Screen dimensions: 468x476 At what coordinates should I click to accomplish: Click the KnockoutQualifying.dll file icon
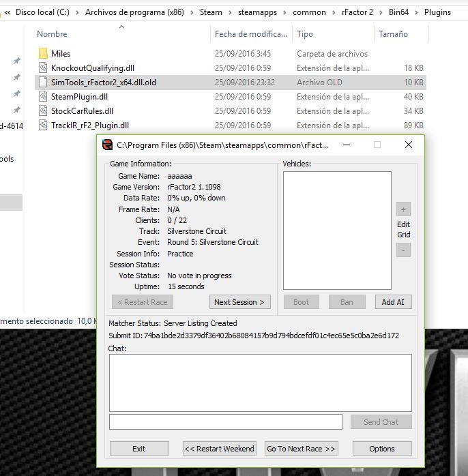coord(43,68)
